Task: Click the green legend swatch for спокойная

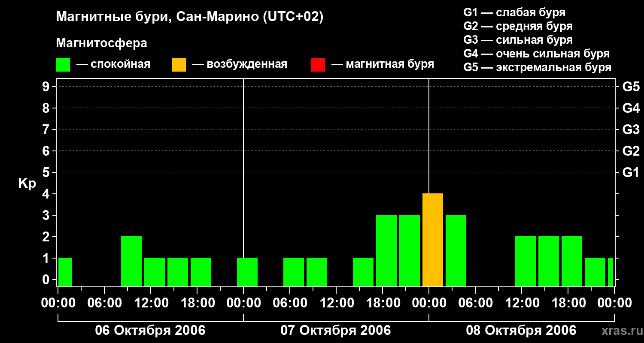Action: pyautogui.click(x=63, y=65)
